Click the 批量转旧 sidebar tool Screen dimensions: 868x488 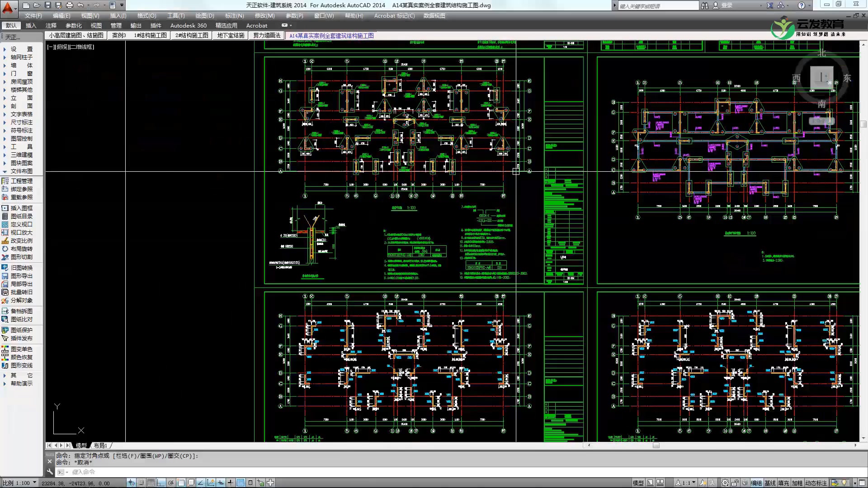pyautogui.click(x=21, y=292)
